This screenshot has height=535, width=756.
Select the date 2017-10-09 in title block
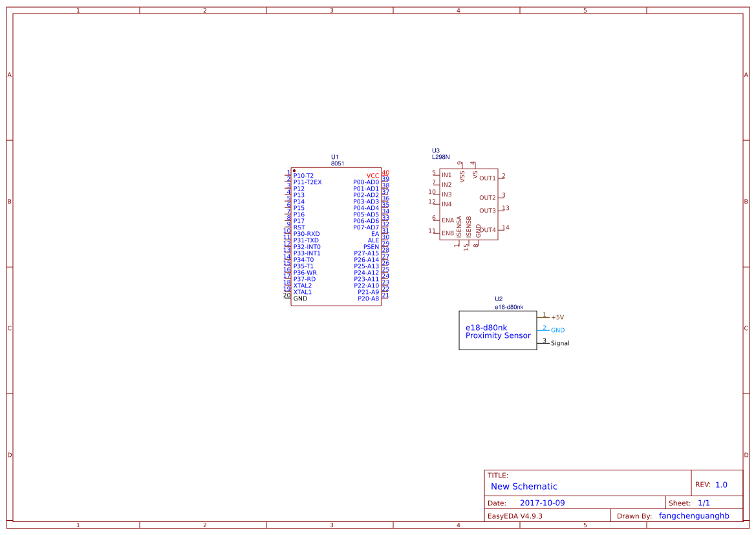pos(542,502)
